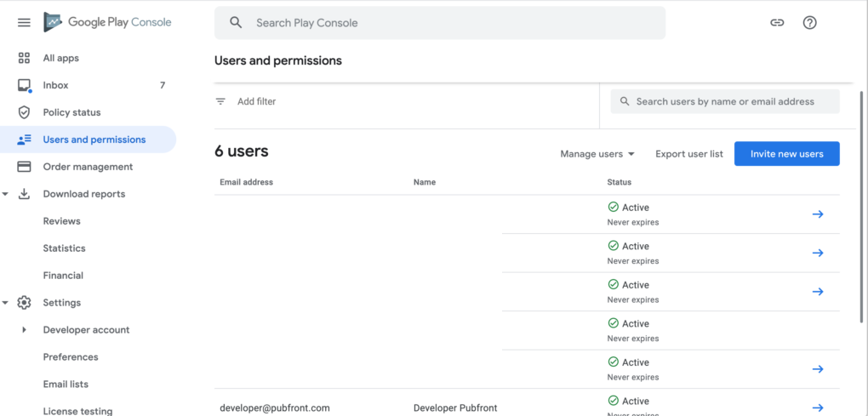Click the '6 users' heading
The height and width of the screenshot is (416, 868).
242,151
